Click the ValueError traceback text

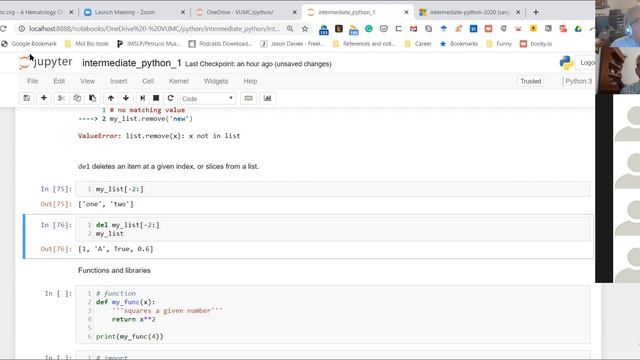click(159, 136)
